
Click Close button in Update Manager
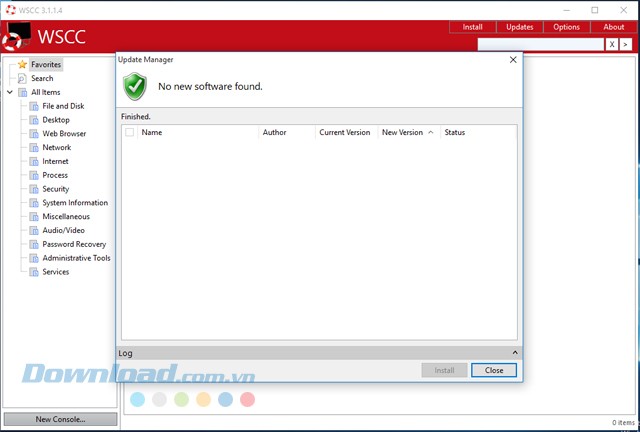coord(494,370)
